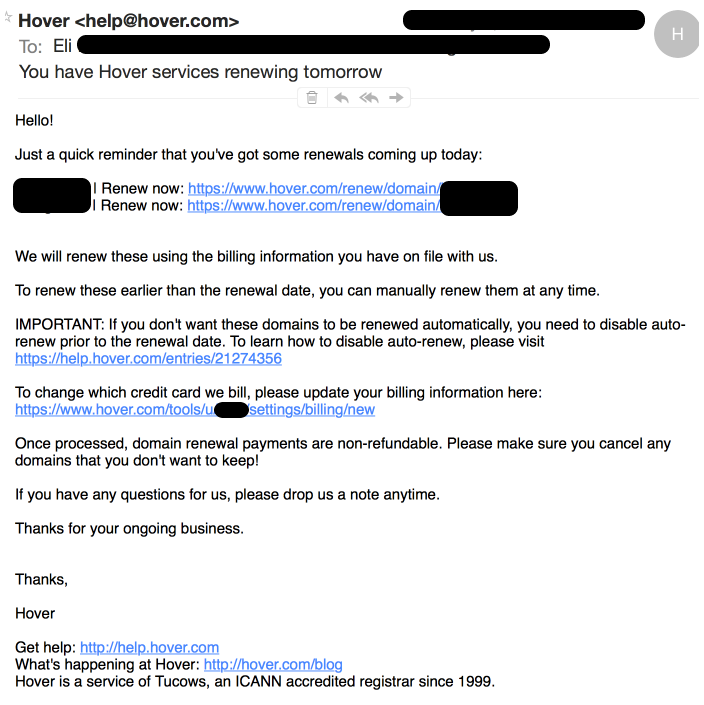The width and height of the screenshot is (704, 705).
Task: Click the recipient name Eli
Action: (x=62, y=46)
